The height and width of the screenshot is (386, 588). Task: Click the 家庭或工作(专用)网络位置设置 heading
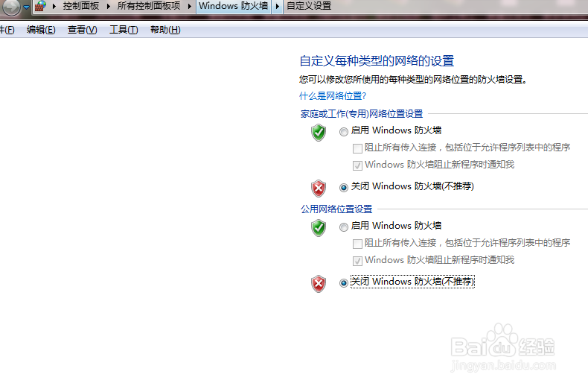(362, 114)
